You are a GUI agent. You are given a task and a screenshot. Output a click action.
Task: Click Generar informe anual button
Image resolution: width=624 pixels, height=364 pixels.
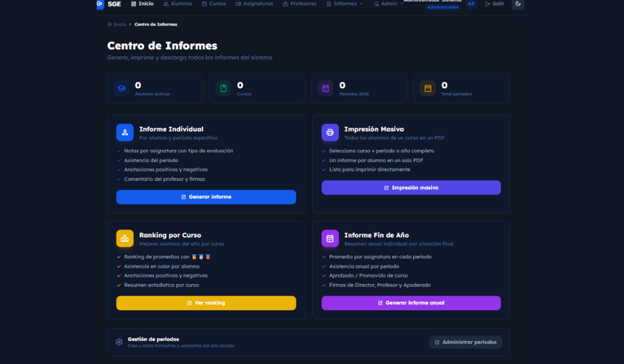tap(411, 303)
